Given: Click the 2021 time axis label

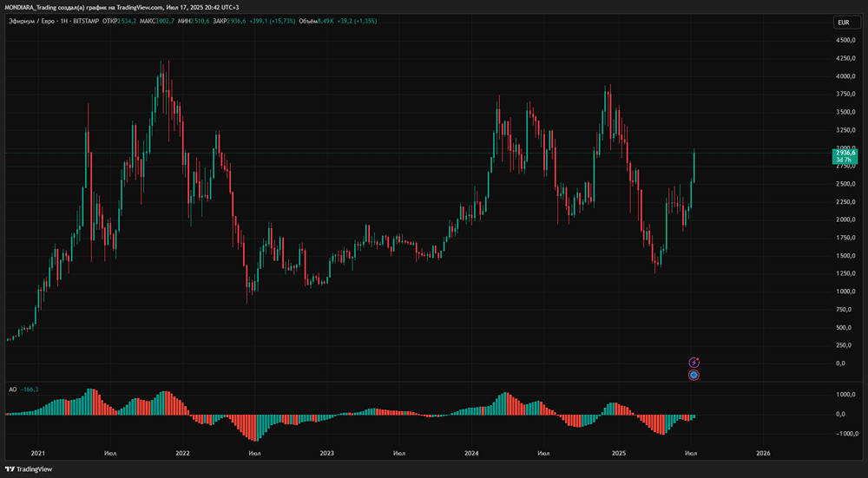Looking at the screenshot, I should pyautogui.click(x=37, y=453).
